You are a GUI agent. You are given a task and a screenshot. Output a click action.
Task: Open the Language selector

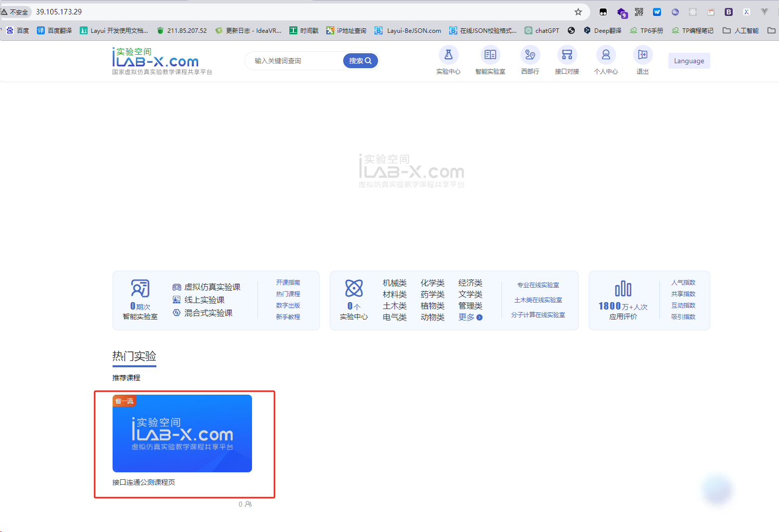(689, 61)
